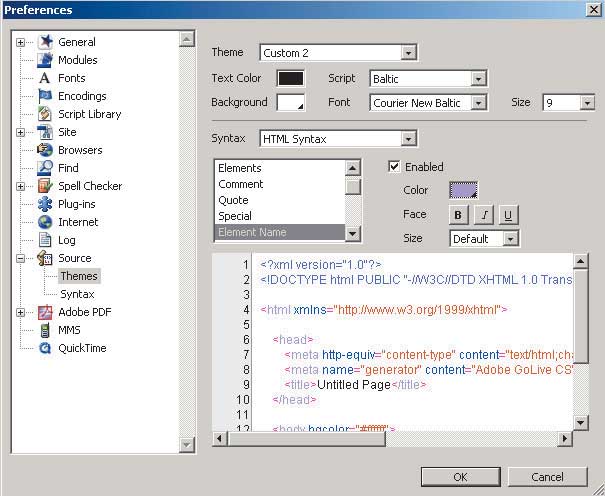Select the MMS tree label
This screenshot has width=605, height=496.
point(69,330)
